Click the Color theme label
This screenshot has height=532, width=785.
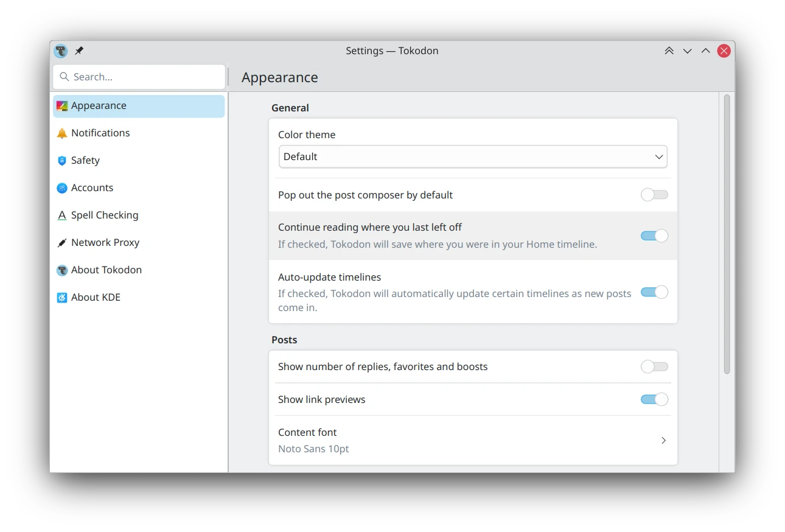click(x=307, y=135)
